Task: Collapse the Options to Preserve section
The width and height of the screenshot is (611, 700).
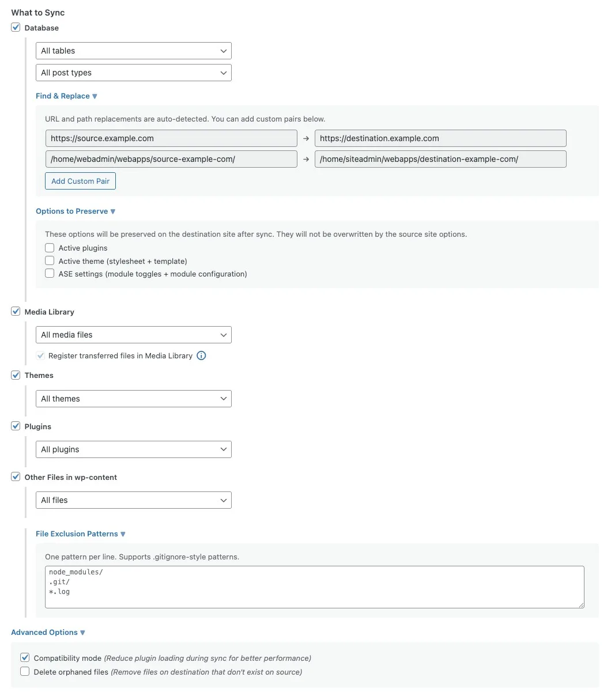Action: tap(76, 211)
